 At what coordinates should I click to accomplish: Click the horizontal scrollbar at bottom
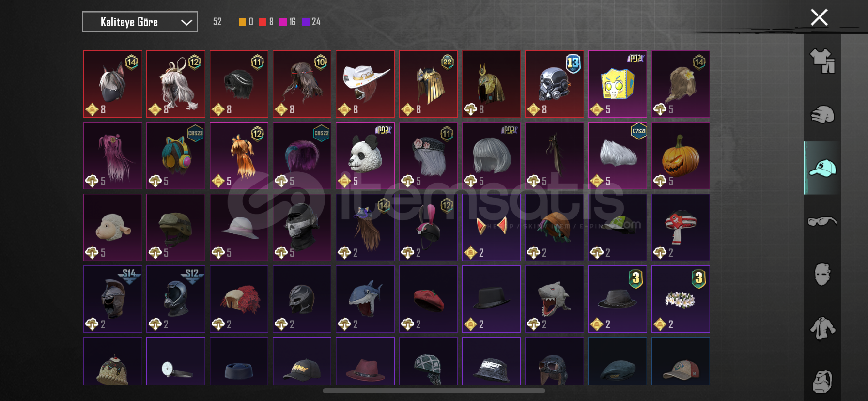[434, 391]
